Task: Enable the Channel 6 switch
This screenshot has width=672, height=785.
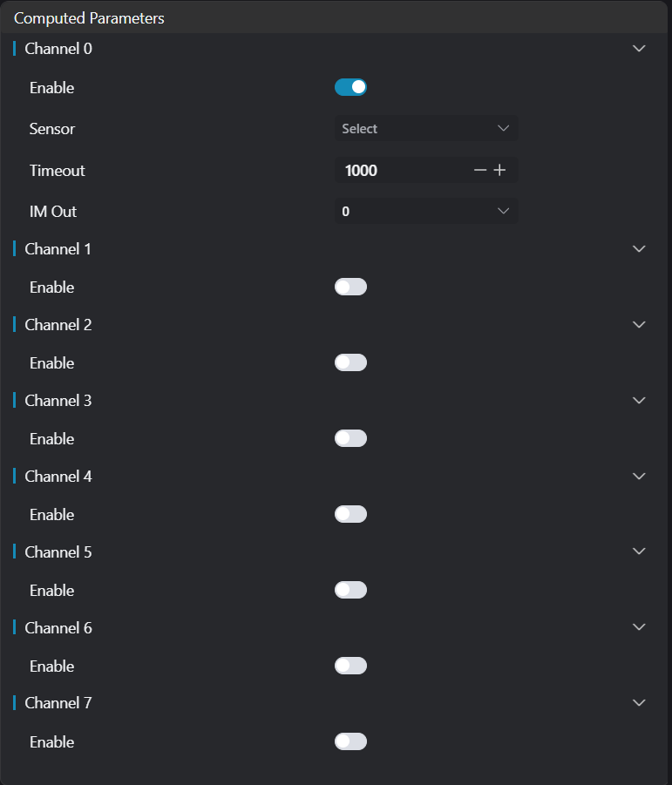Action: pos(350,666)
